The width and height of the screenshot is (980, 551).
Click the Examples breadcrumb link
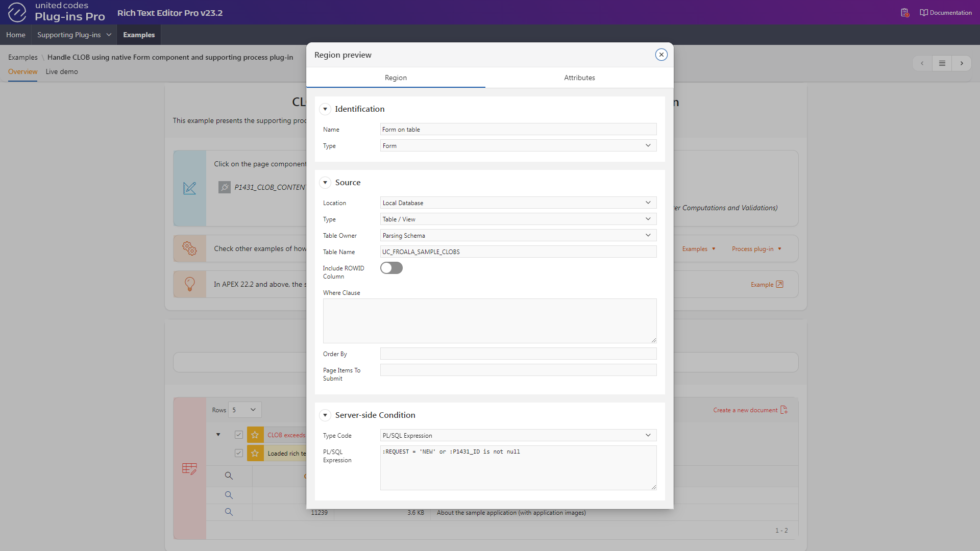(x=23, y=57)
